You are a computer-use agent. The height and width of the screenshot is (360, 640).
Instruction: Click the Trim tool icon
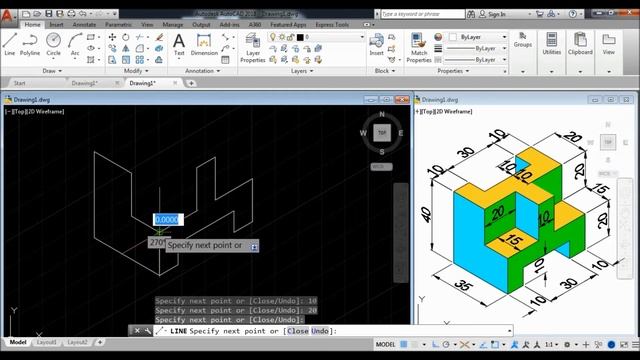point(140,37)
